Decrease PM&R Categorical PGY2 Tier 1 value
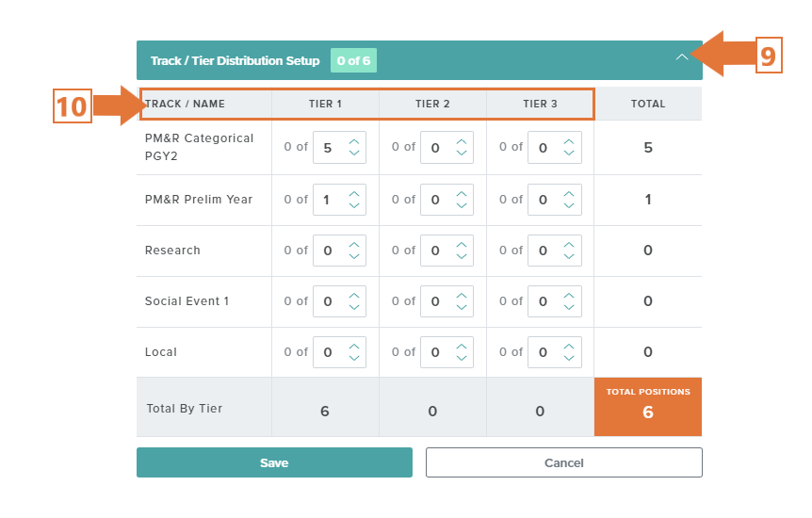The height and width of the screenshot is (518, 812). click(354, 153)
